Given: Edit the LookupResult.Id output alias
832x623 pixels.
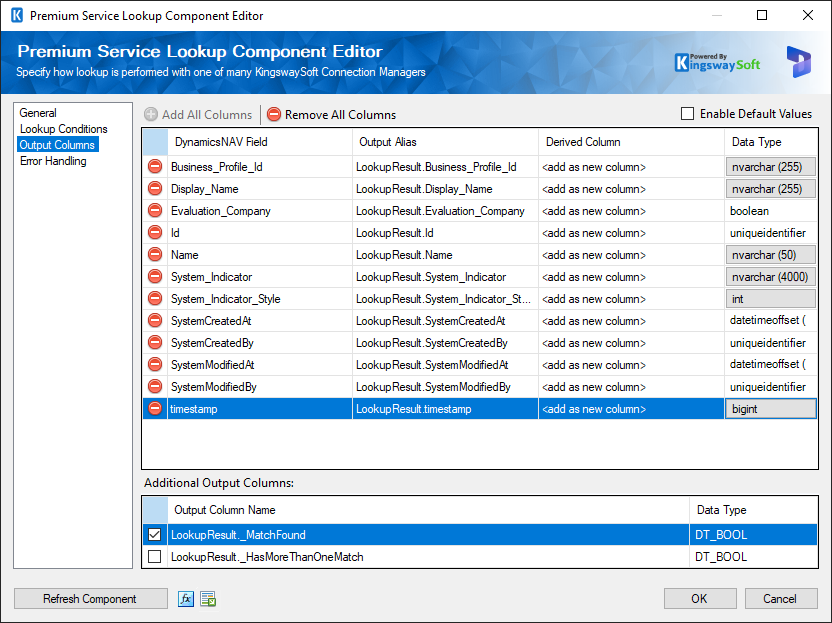Looking at the screenshot, I should [445, 232].
